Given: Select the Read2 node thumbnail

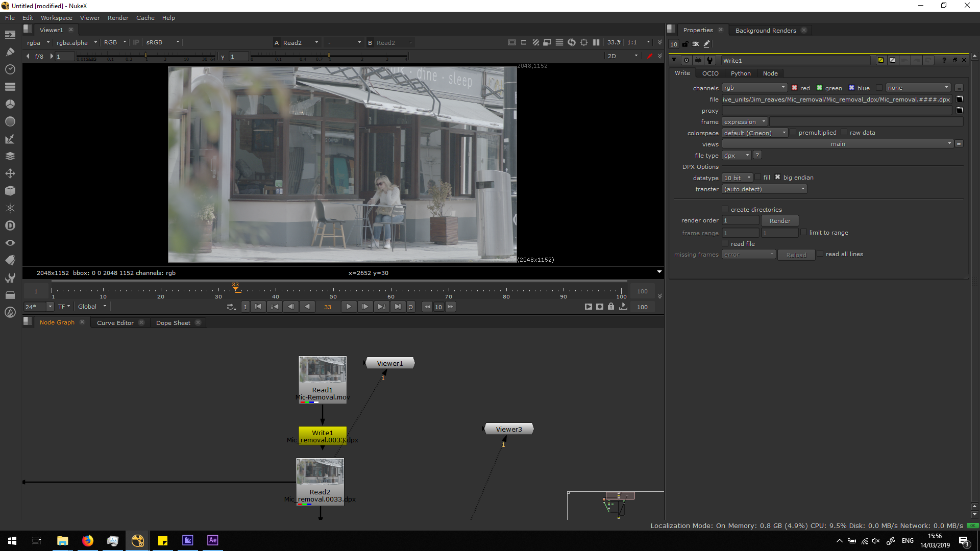Looking at the screenshot, I should pyautogui.click(x=320, y=472).
